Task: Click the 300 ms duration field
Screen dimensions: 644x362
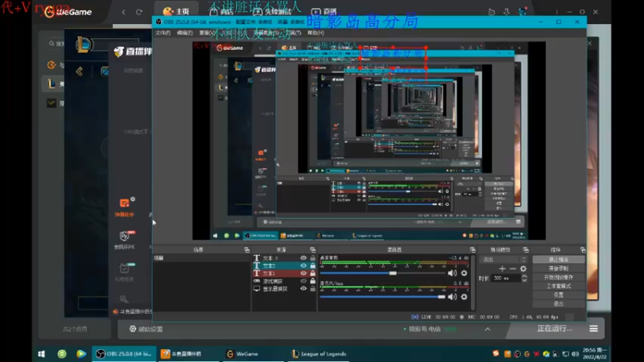Action: pos(506,278)
